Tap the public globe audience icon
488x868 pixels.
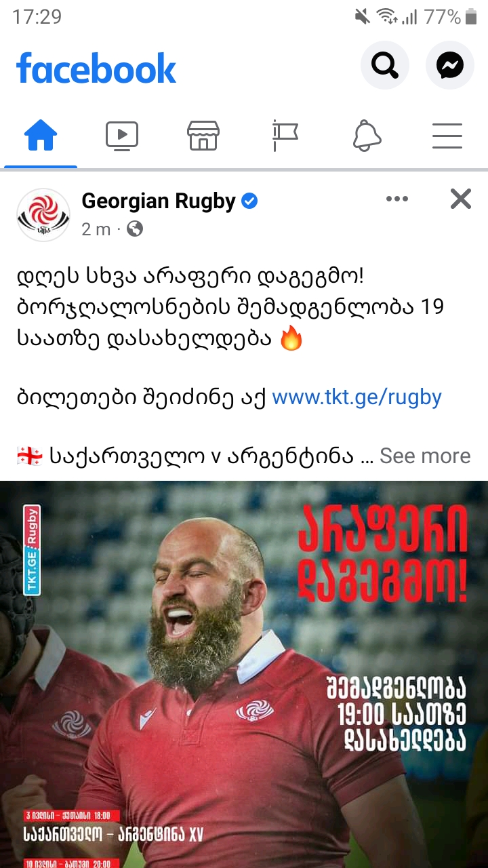point(135,229)
